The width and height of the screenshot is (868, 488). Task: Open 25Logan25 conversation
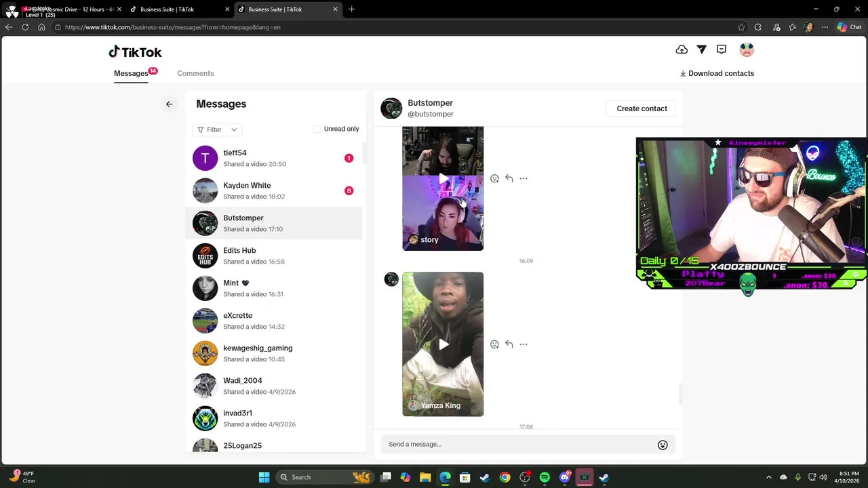(274, 445)
